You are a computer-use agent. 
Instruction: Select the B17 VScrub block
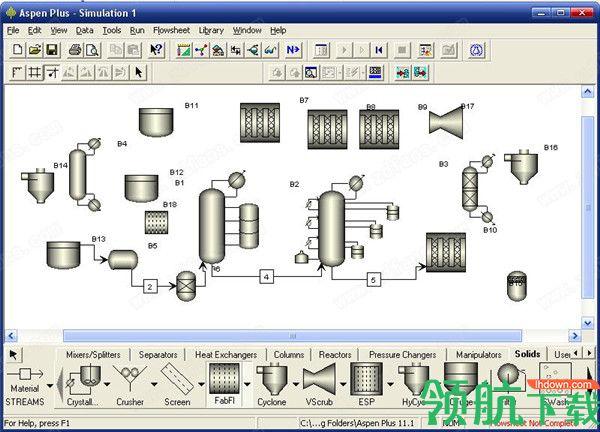(x=446, y=123)
